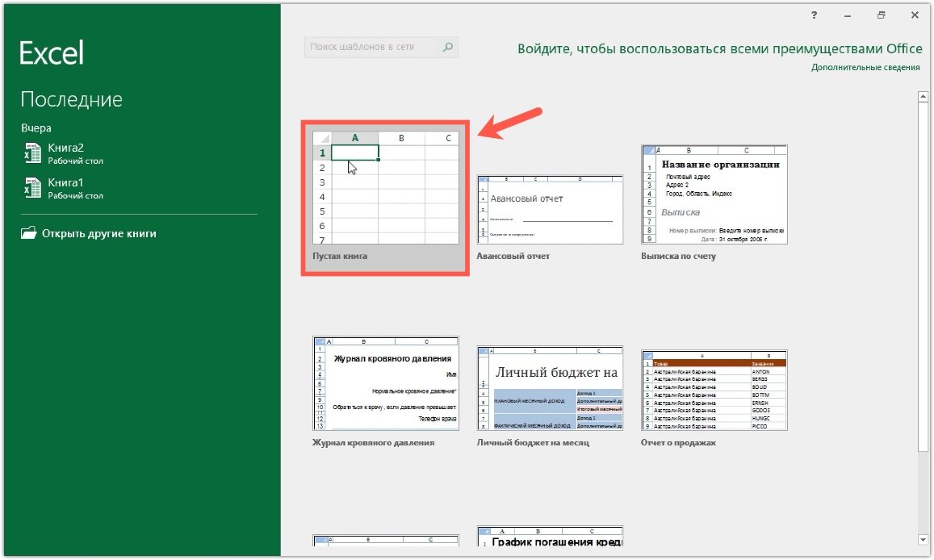Choose the 'График погашения кредита' template thumbnail
This screenshot has height=560, width=934.
(x=550, y=536)
